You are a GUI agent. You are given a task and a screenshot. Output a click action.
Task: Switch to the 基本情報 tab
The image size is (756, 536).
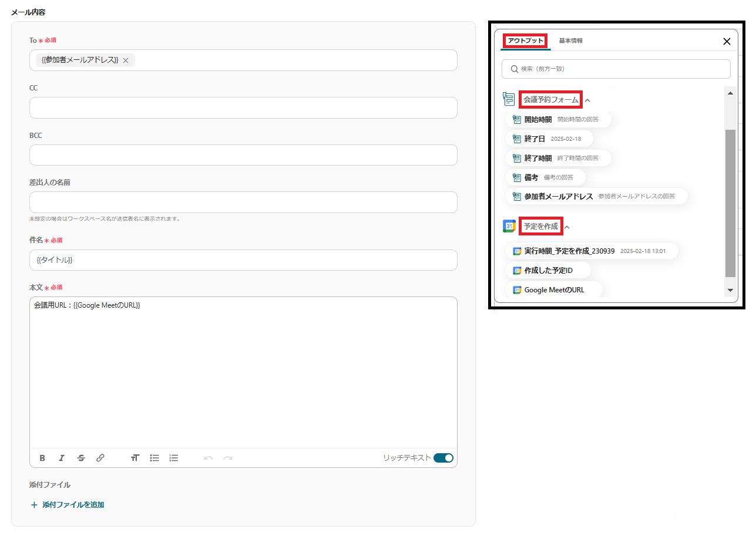[x=571, y=41]
